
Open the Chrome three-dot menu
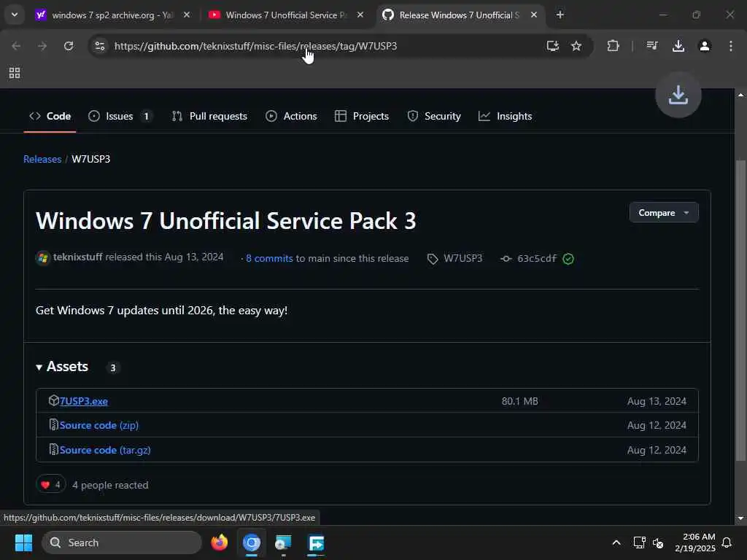730,46
